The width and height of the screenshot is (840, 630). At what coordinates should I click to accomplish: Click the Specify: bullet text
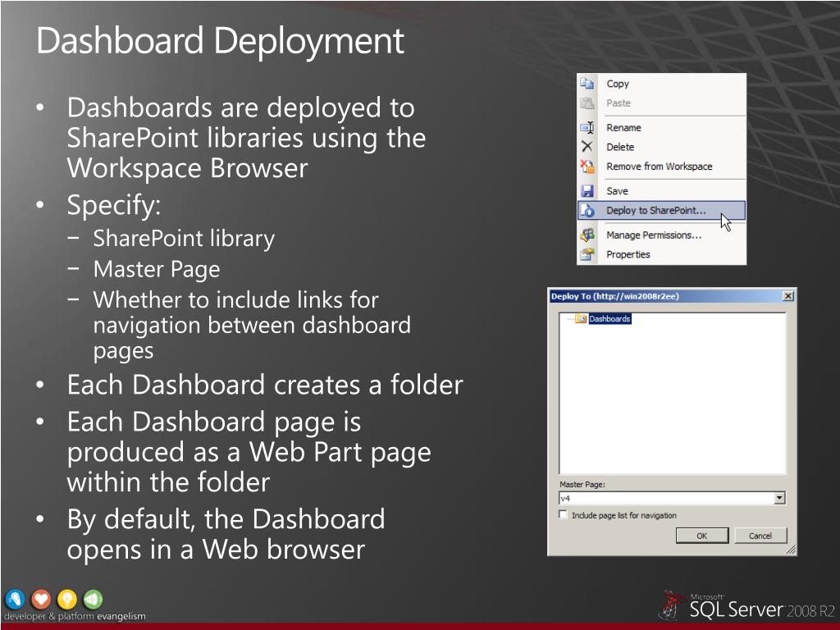(113, 204)
